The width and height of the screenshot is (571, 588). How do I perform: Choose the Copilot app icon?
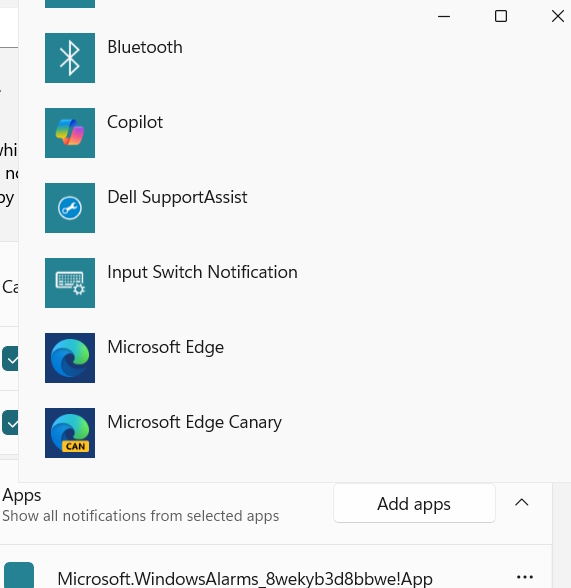tap(70, 133)
